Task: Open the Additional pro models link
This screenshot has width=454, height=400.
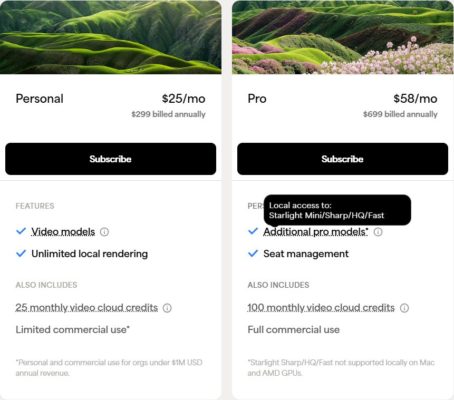Action: point(316,232)
